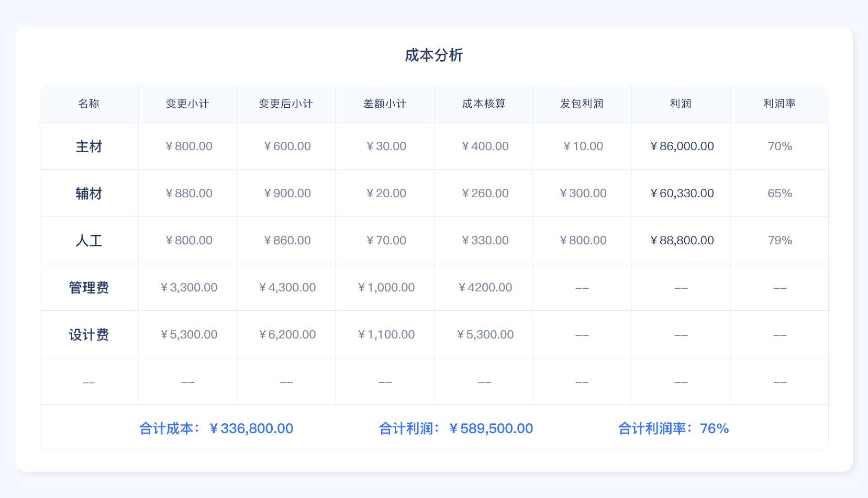
Task: Click the total profit "￥589,500.00"
Action: [491, 428]
